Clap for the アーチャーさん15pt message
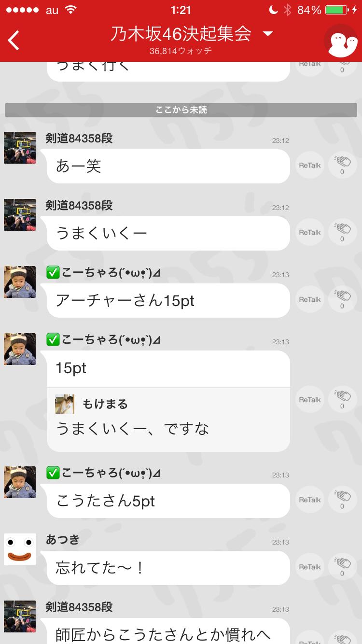The width and height of the screenshot is (362, 644). (x=342, y=299)
